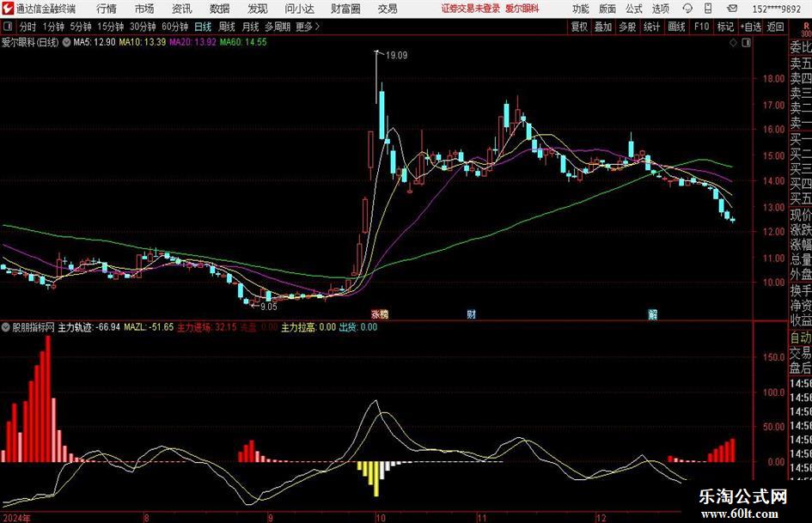Expand the 更多 periods chevron

[317, 27]
